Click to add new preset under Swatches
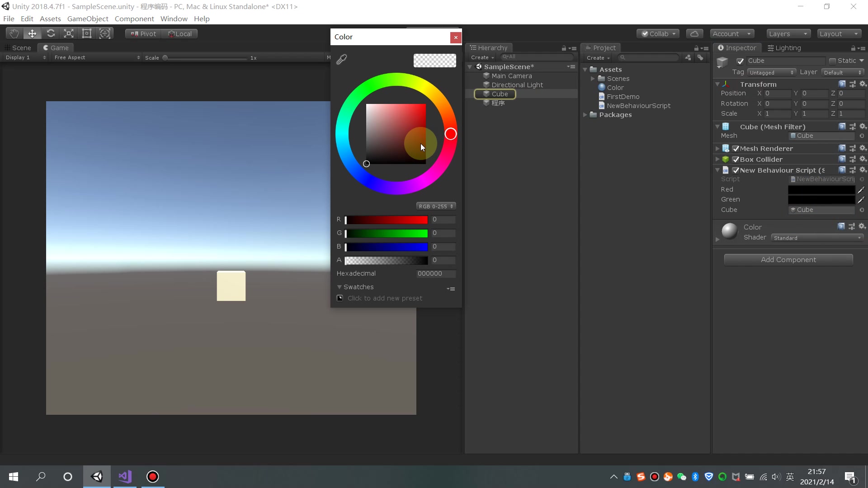The height and width of the screenshot is (488, 868). click(x=340, y=298)
